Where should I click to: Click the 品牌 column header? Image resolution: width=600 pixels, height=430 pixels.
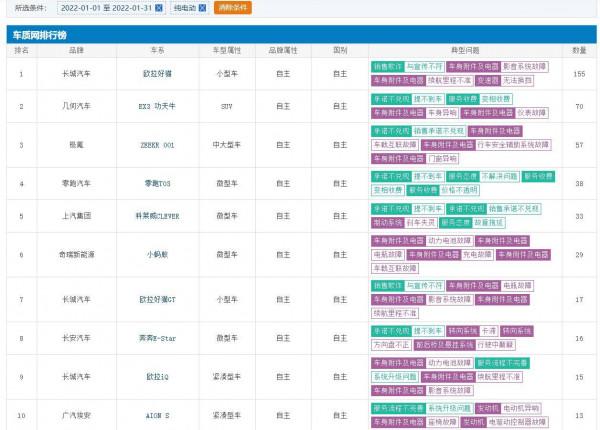(77, 50)
